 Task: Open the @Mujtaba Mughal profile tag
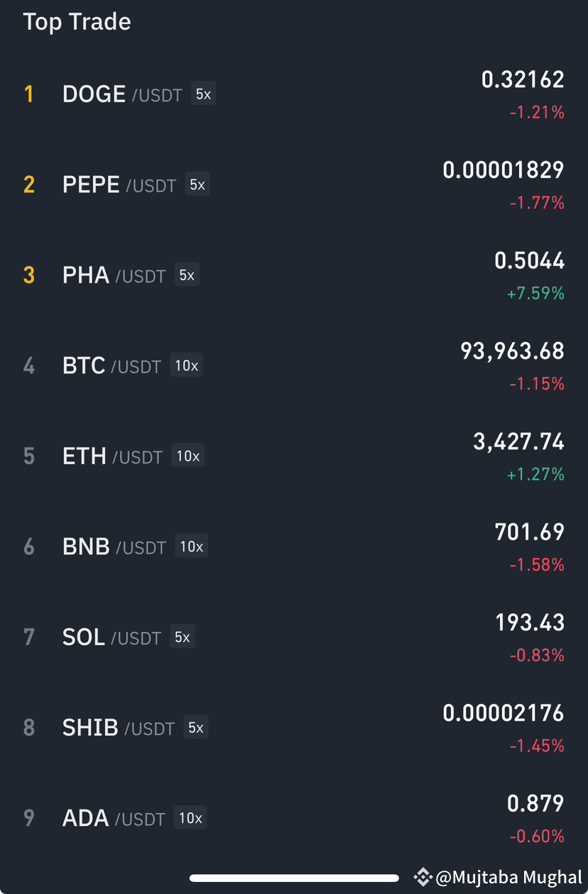tap(508, 878)
